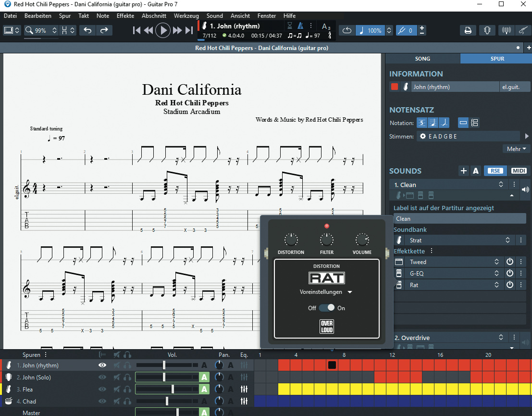Expand the Mehr options
The height and width of the screenshot is (416, 532).
(516, 149)
